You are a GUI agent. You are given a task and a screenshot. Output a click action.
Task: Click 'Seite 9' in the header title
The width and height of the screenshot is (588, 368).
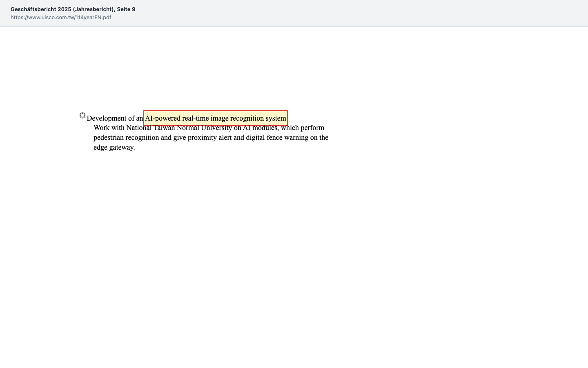126,9
